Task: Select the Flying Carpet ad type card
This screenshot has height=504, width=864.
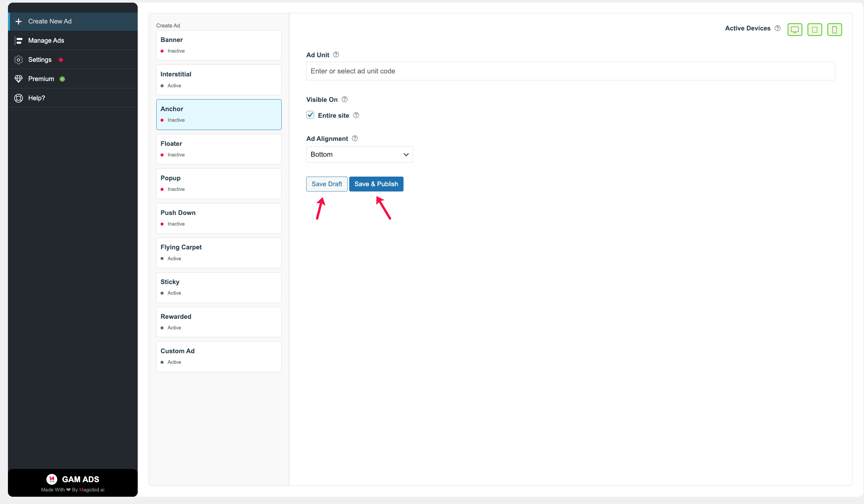Action: coord(219,253)
